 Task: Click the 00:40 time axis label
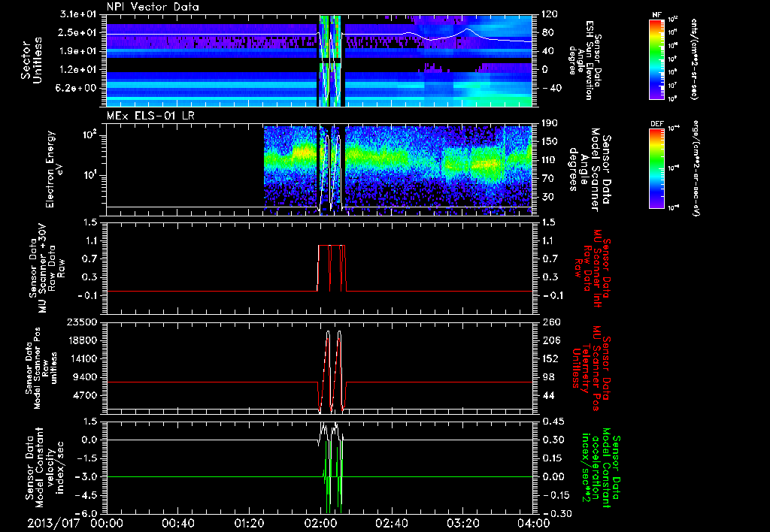pyautogui.click(x=178, y=523)
